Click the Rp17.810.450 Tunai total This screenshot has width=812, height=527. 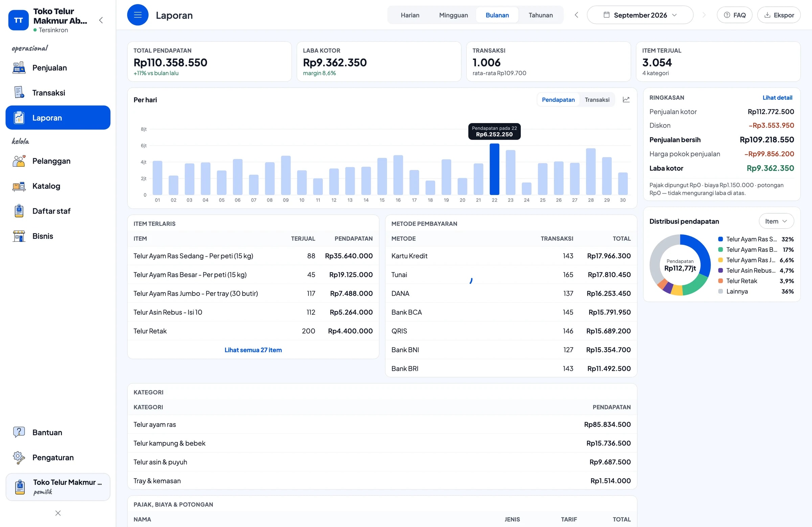tap(609, 275)
